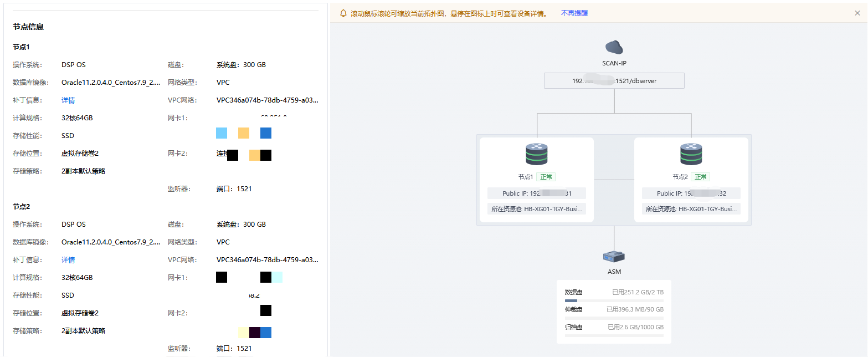Dismiss the notification banner with X
Image resolution: width=868 pixels, height=357 pixels.
tap(857, 12)
